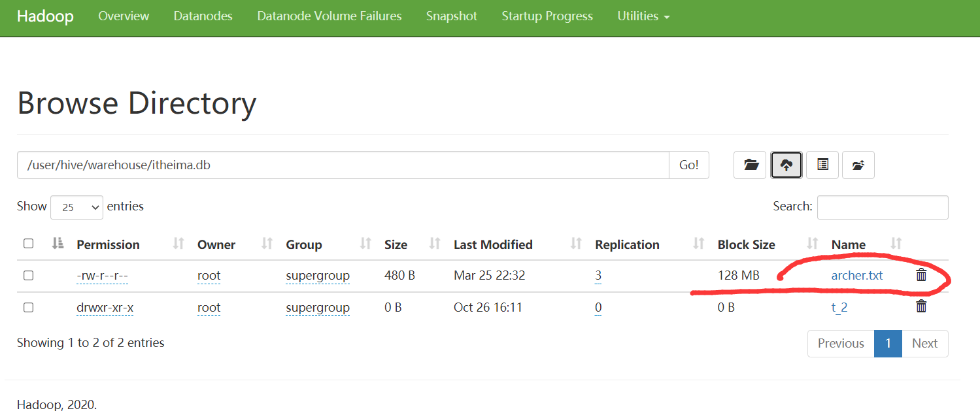
Task: Click the Upload Files cloud icon
Action: pyautogui.click(x=786, y=165)
